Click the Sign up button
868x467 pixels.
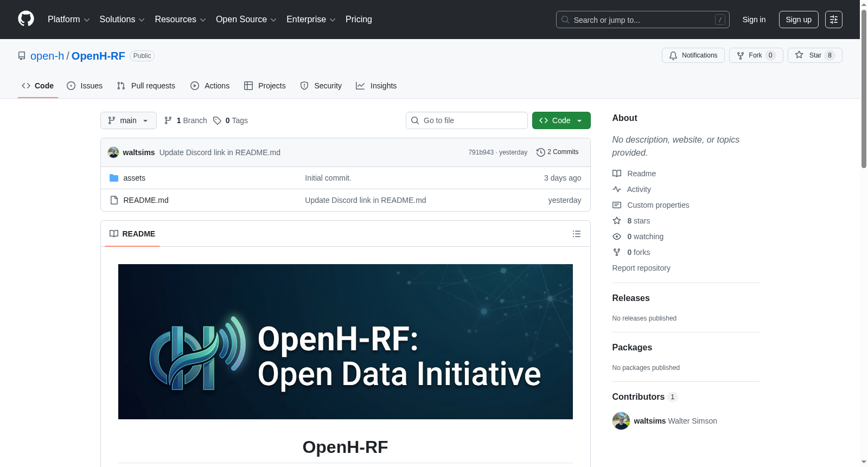click(799, 20)
